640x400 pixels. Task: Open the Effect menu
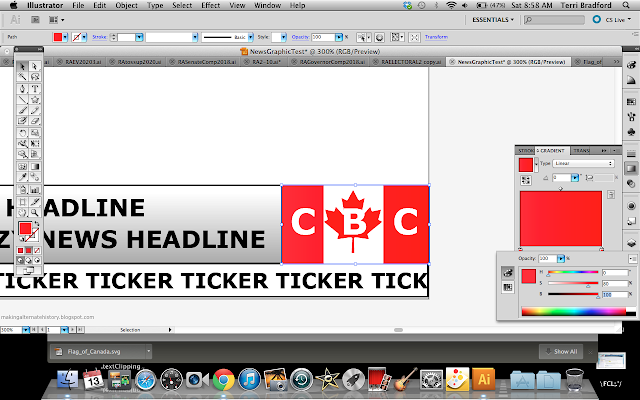click(x=211, y=5)
